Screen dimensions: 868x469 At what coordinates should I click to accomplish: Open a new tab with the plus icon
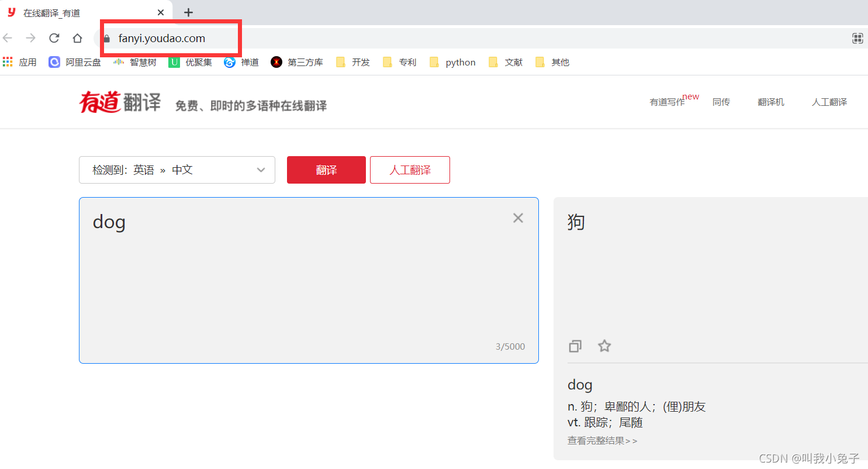[x=188, y=12]
